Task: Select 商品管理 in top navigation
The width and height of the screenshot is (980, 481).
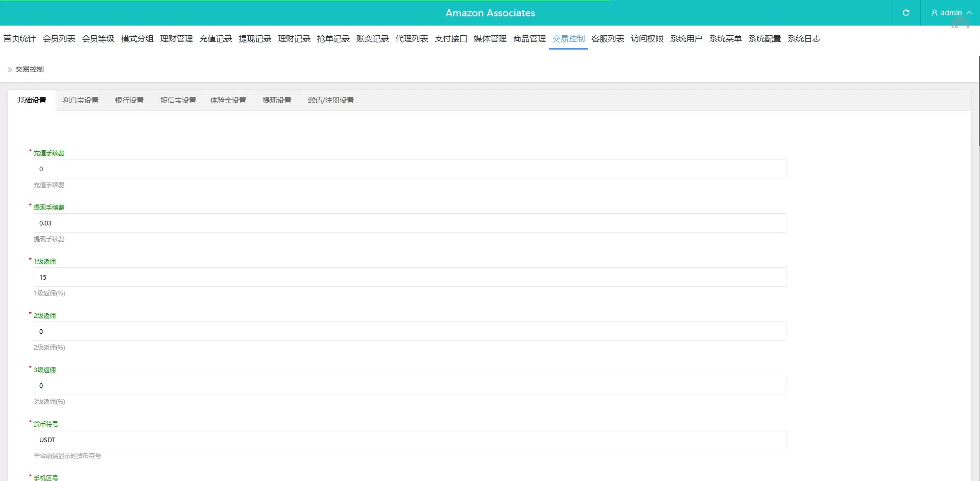Action: 529,39
